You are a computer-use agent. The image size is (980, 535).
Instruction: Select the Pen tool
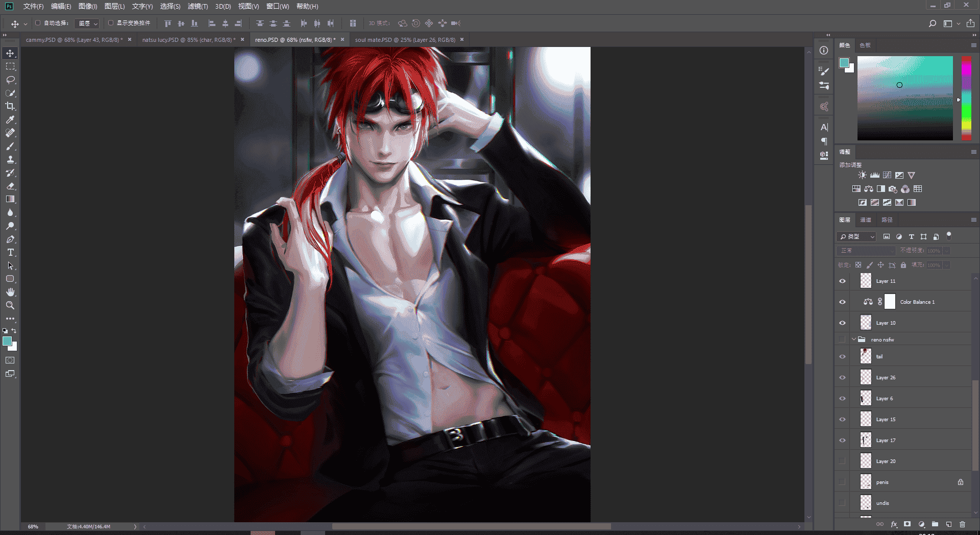(x=10, y=239)
